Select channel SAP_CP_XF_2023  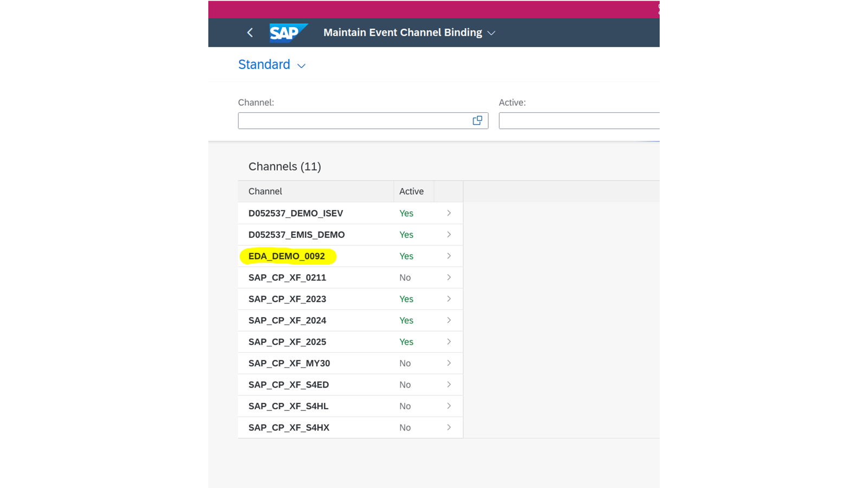tap(288, 299)
